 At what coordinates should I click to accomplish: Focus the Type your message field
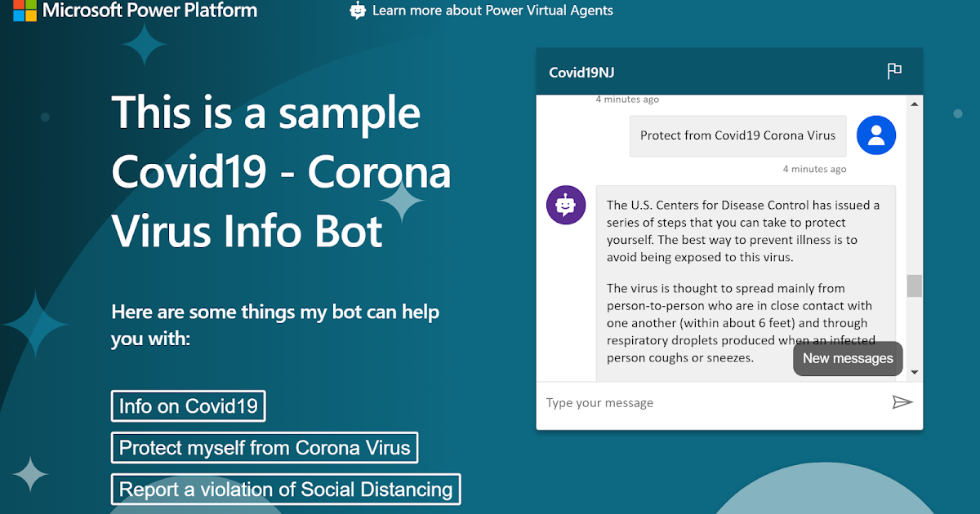click(715, 403)
